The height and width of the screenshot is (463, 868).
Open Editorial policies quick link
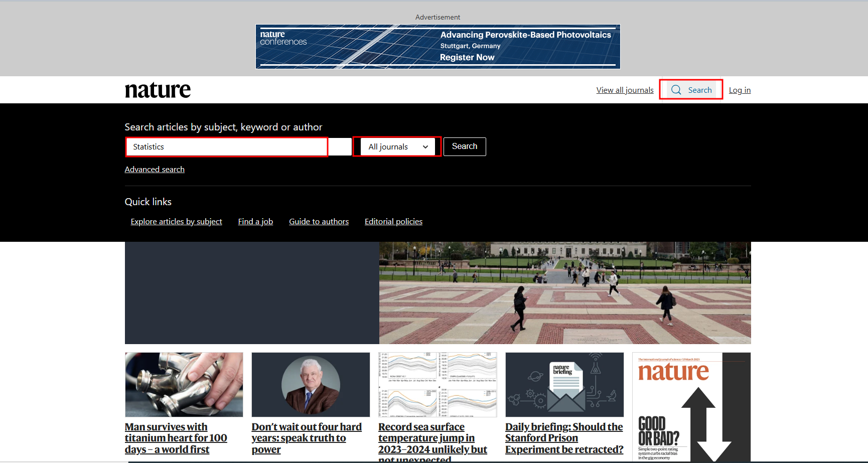point(393,222)
